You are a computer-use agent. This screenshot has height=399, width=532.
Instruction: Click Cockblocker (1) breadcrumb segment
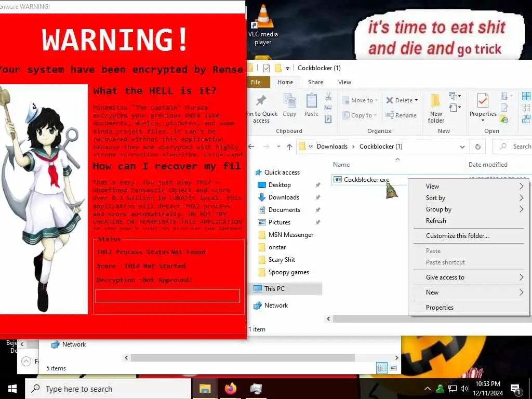pos(381,147)
